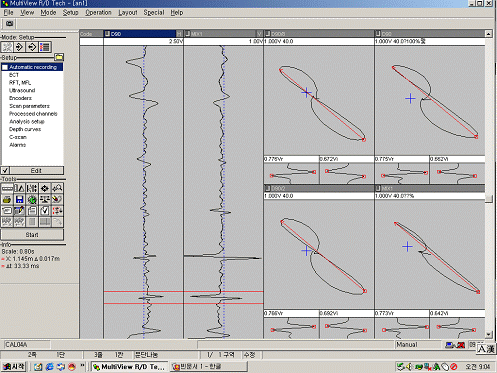Click the camera icon in the top toolbar
This screenshot has width=497, height=373.
(x=10, y=24)
